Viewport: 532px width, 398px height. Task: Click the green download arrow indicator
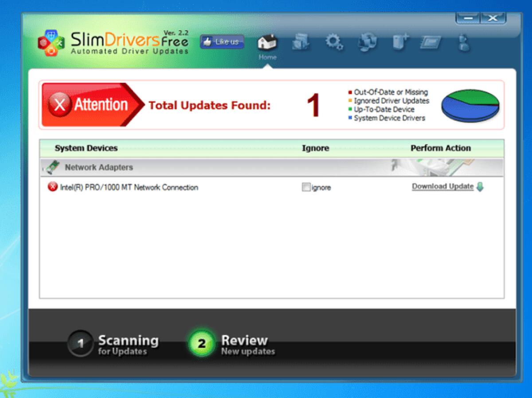point(480,187)
